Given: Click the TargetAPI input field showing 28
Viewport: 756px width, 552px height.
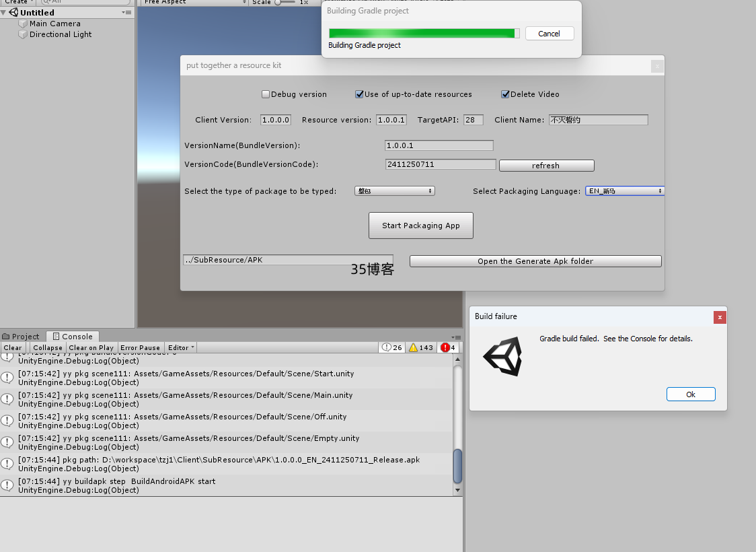Looking at the screenshot, I should click(473, 119).
